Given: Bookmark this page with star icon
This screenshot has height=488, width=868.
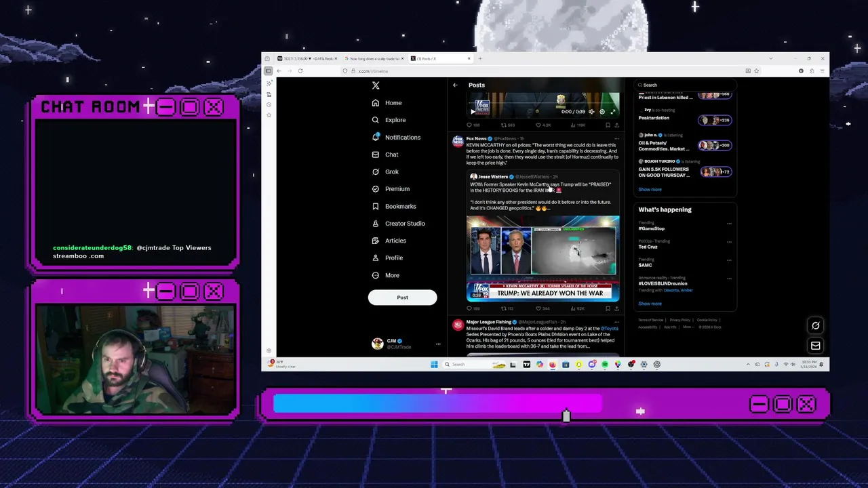Looking at the screenshot, I should (757, 71).
